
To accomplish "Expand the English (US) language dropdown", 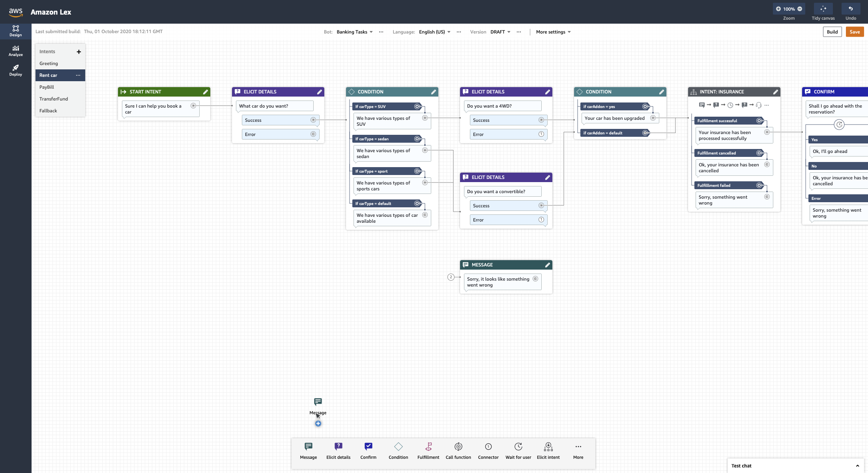I will pyautogui.click(x=434, y=32).
